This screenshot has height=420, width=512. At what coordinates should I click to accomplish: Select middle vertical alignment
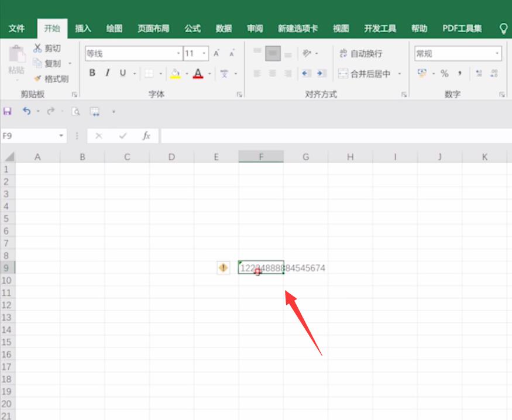coord(273,53)
